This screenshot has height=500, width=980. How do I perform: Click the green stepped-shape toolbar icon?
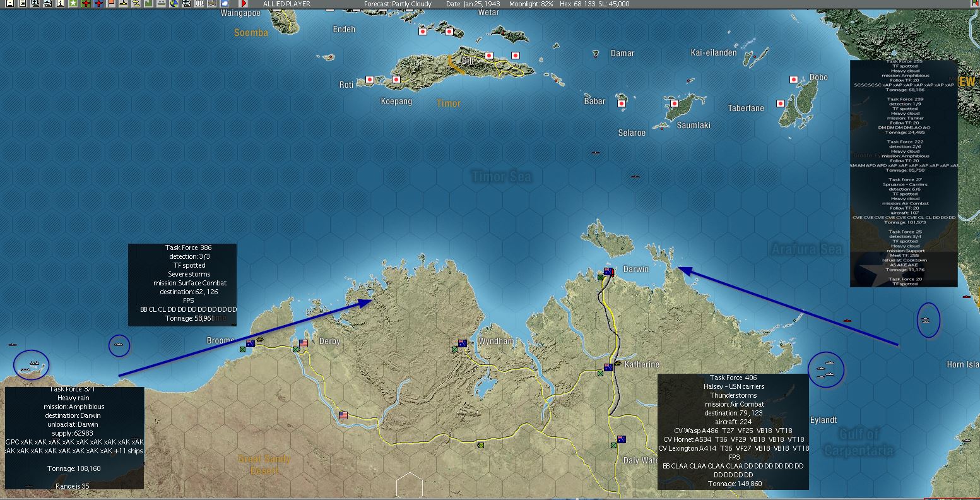[x=148, y=4]
